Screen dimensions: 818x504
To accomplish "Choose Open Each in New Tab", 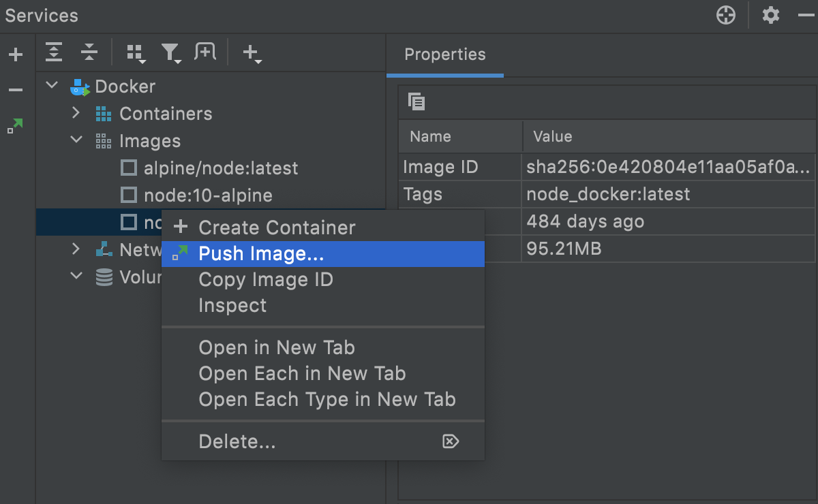I will click(323, 373).
